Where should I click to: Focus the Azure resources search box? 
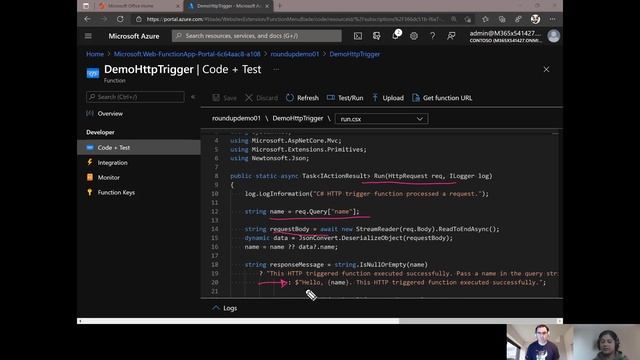pos(257,36)
